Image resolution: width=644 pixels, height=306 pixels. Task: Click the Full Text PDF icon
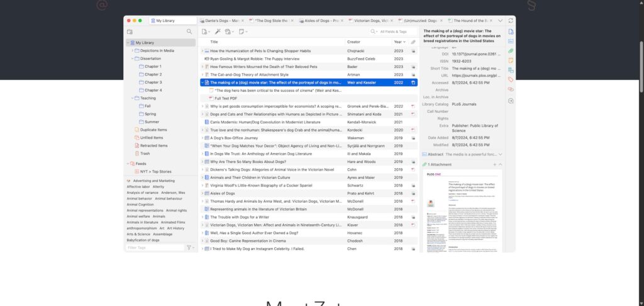pyautogui.click(x=211, y=98)
